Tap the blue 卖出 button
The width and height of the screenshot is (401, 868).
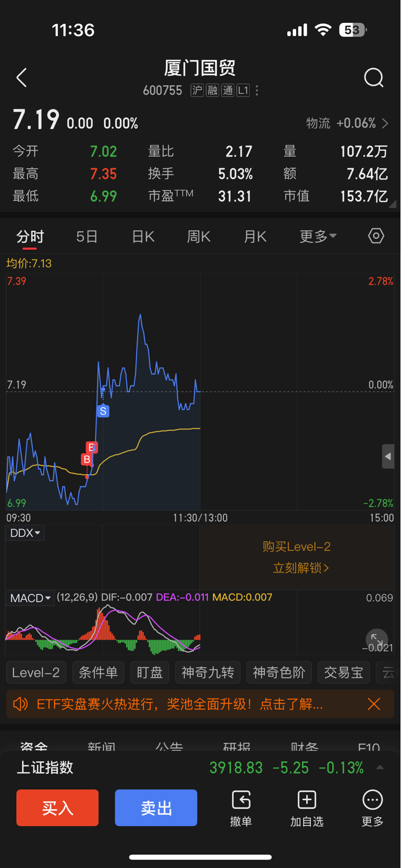(x=156, y=808)
